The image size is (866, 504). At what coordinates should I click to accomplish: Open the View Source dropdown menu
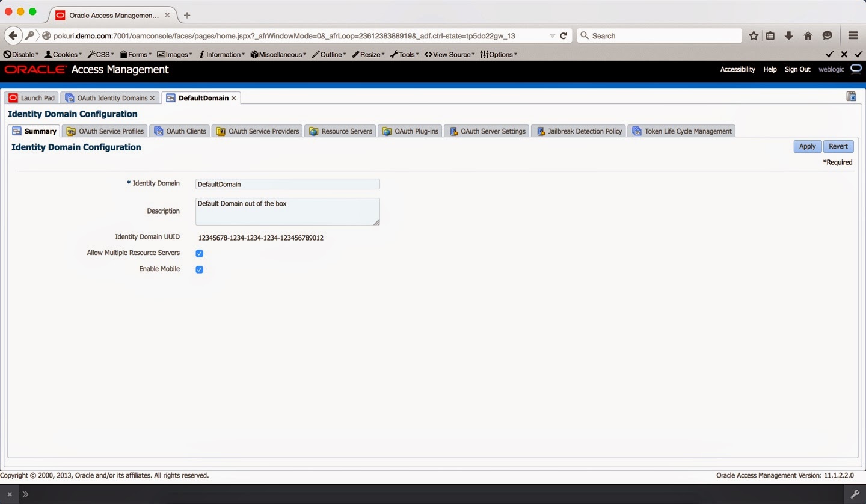tap(450, 54)
